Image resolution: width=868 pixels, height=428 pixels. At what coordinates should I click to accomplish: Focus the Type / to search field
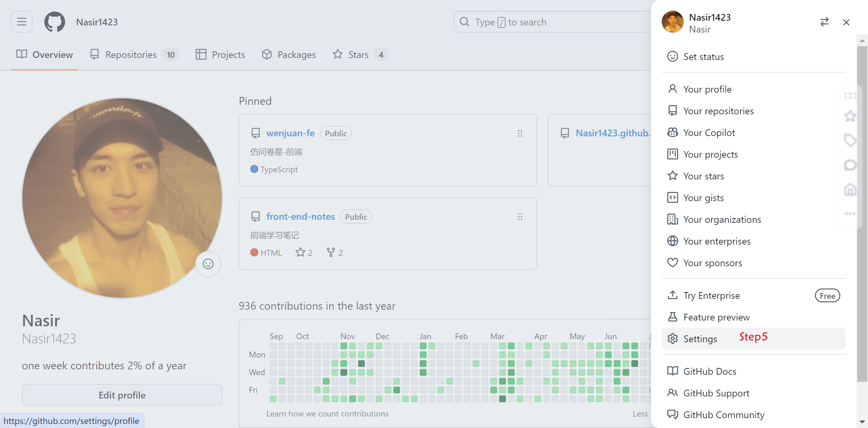(x=553, y=22)
